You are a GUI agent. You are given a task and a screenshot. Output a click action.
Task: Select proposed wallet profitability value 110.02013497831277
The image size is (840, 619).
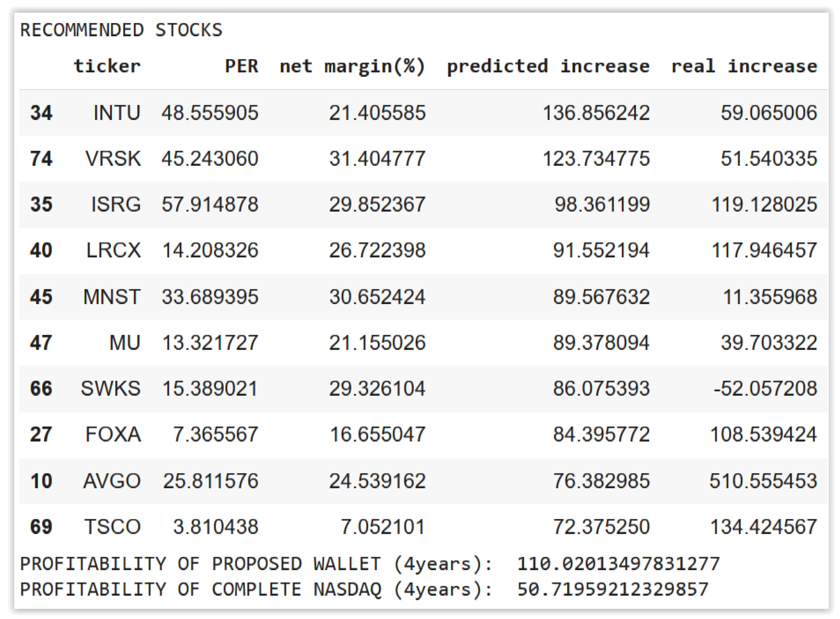(619, 564)
